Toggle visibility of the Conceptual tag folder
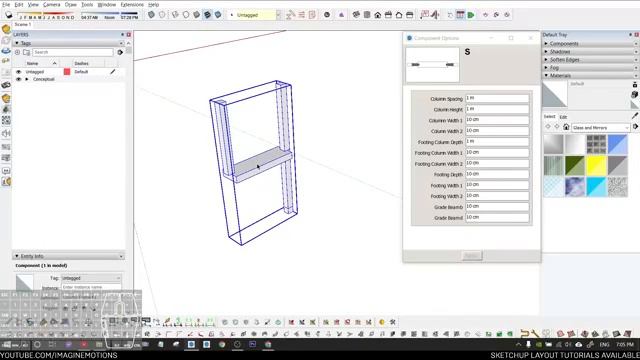Screen dimensions: 640x360 click(x=18, y=79)
